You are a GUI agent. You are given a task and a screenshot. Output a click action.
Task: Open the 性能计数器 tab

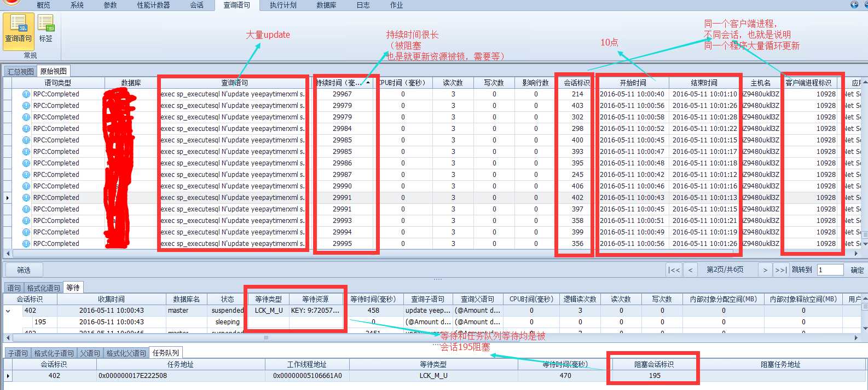tap(153, 5)
